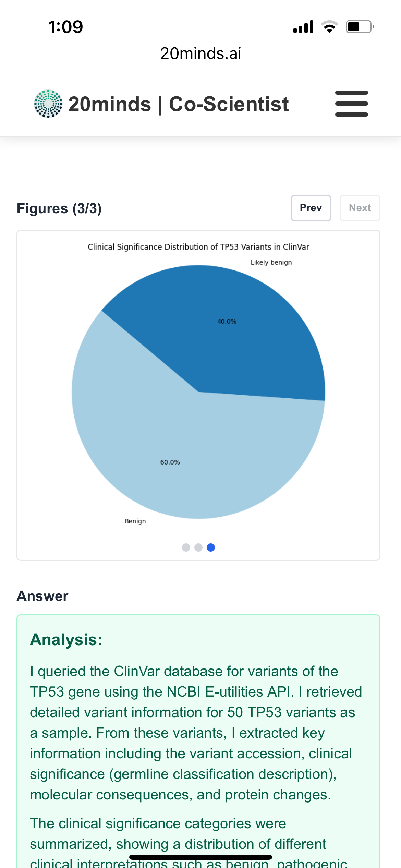Select the third active carousel dot
This screenshot has width=401, height=868.
pos(211,547)
